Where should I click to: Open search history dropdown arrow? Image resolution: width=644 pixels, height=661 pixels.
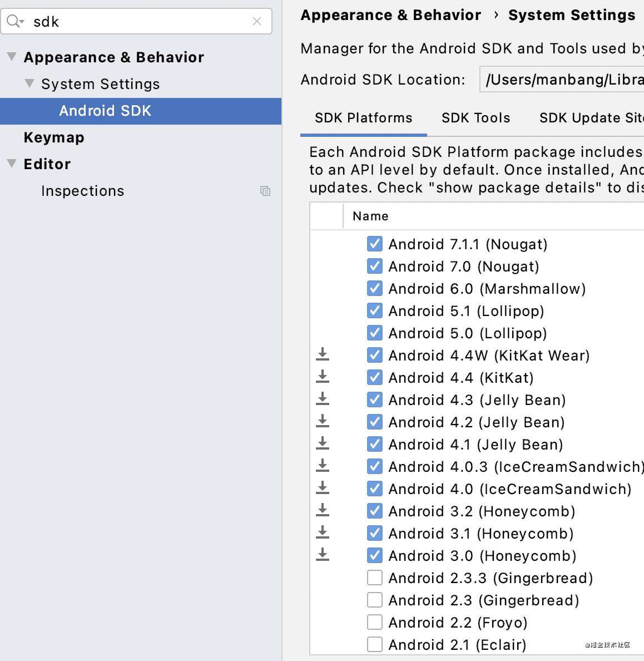[x=22, y=21]
